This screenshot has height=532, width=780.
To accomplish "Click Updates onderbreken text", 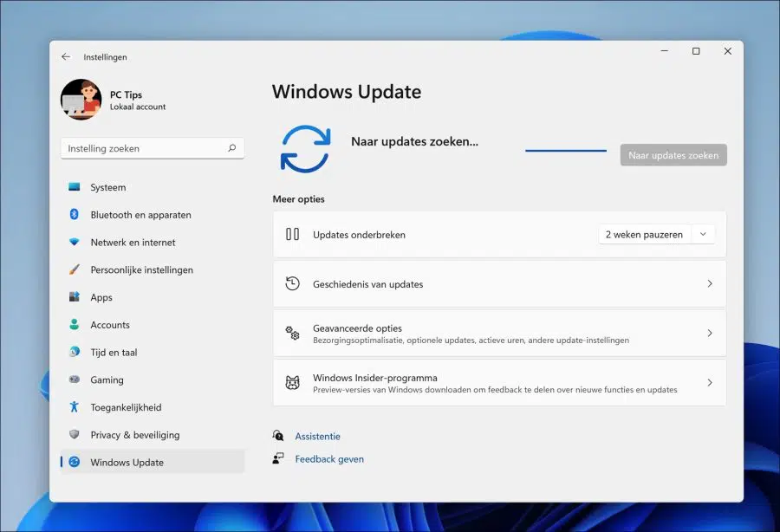I will click(x=359, y=235).
